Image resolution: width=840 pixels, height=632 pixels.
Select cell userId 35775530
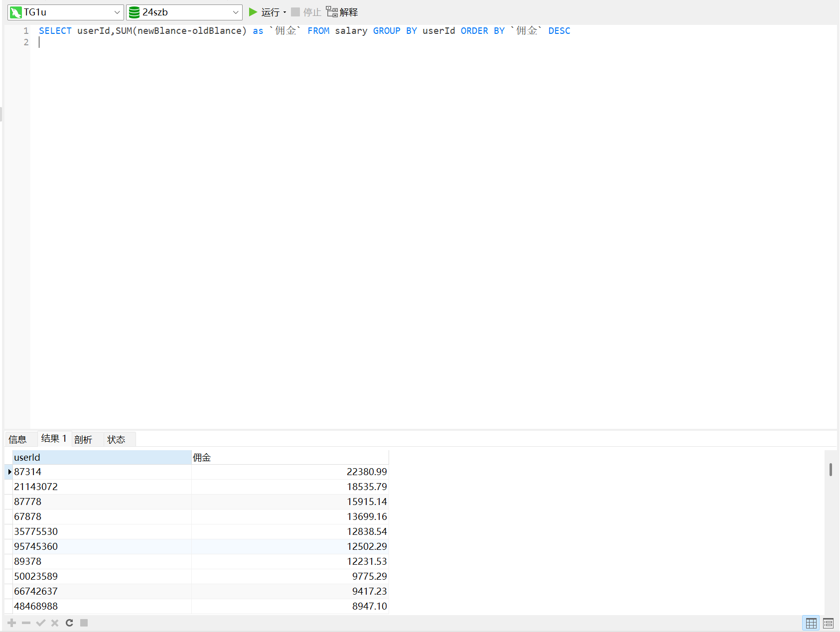tap(102, 531)
